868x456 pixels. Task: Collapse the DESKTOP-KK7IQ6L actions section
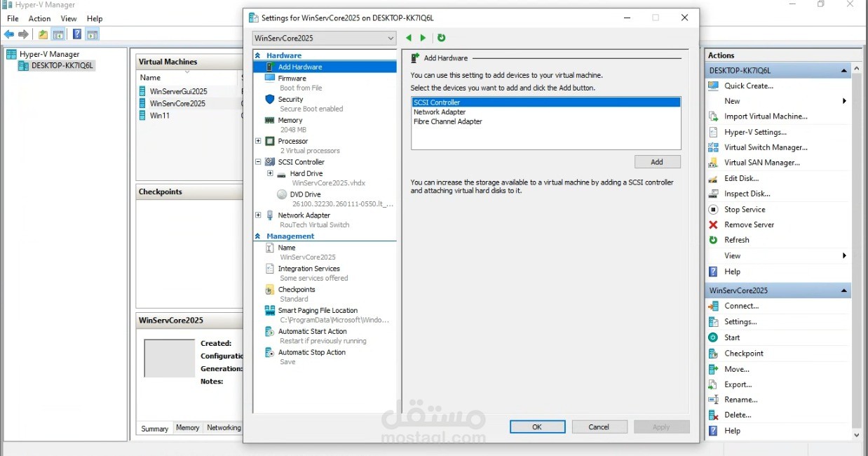pos(844,71)
